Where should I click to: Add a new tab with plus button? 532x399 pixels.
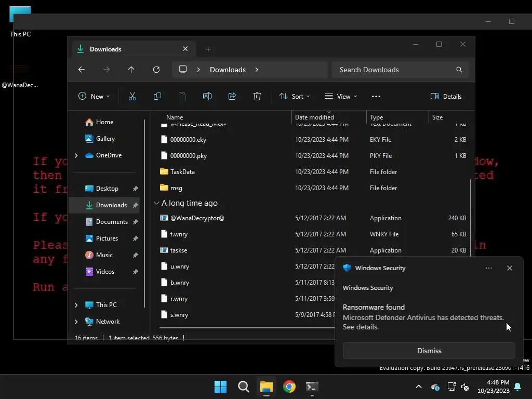point(208,49)
